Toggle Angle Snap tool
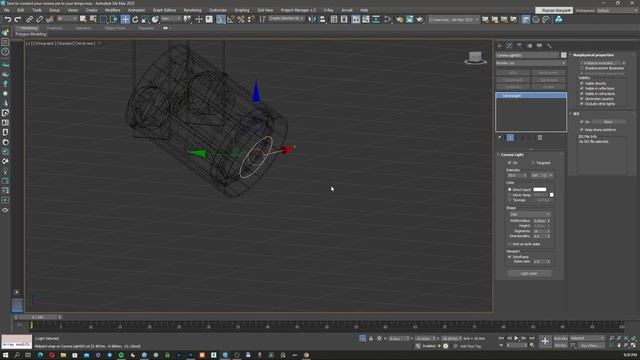The image size is (640, 360). coord(231,19)
